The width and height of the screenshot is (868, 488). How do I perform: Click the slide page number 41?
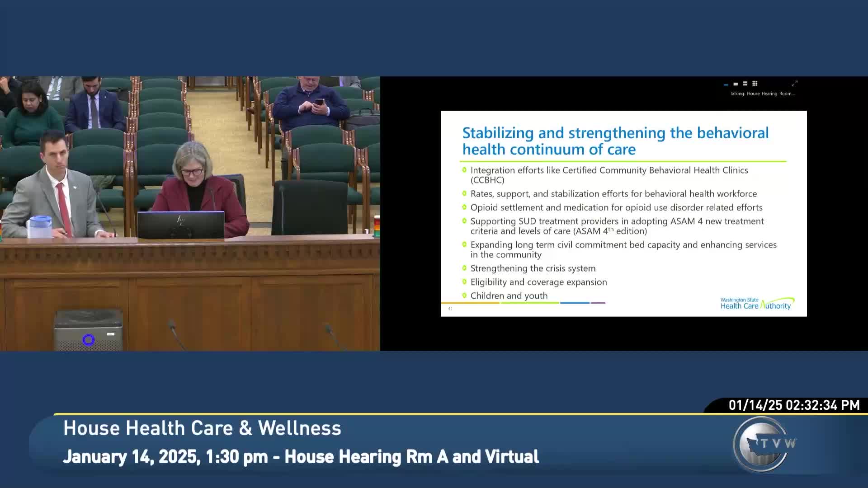450,309
